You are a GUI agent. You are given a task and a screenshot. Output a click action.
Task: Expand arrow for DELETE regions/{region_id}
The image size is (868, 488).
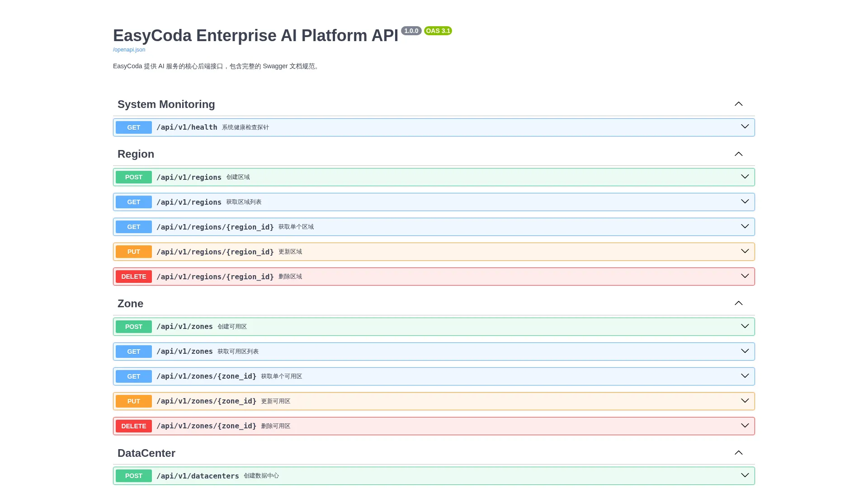(745, 276)
